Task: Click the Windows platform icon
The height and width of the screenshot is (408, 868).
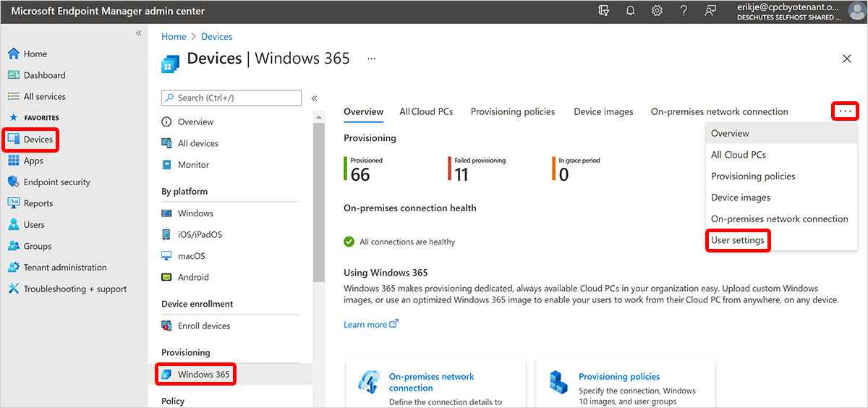Action: [167, 213]
